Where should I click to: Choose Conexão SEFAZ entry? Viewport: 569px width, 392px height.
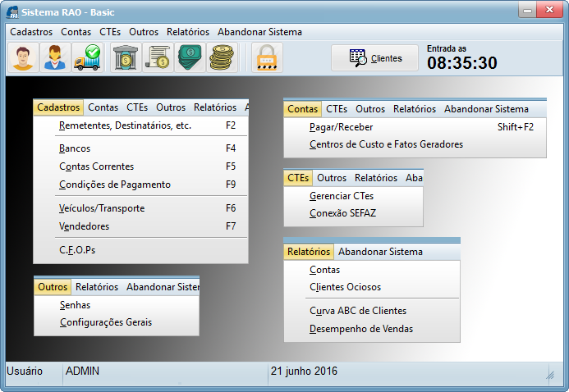(x=353, y=213)
